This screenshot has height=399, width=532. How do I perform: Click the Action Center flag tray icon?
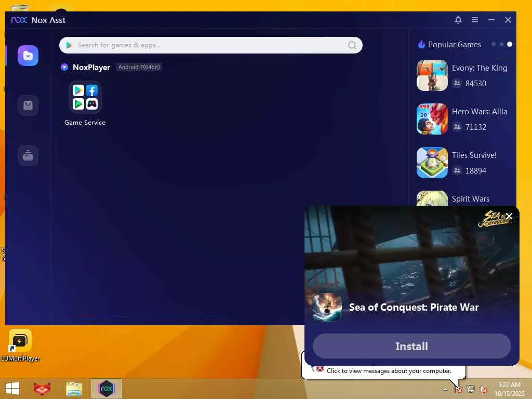458,389
